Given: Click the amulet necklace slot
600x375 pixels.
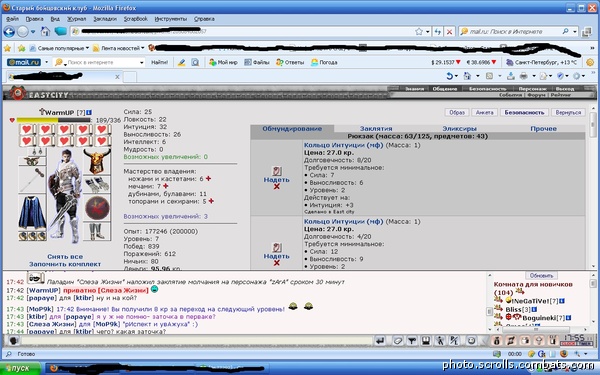Looking at the screenshot, I should [x=32, y=161].
